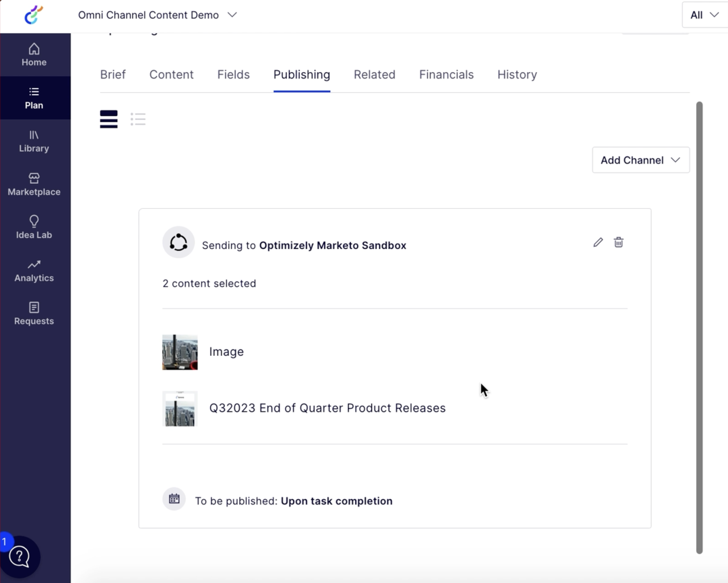Open the Financials tab
The width and height of the screenshot is (728, 583).
446,74
